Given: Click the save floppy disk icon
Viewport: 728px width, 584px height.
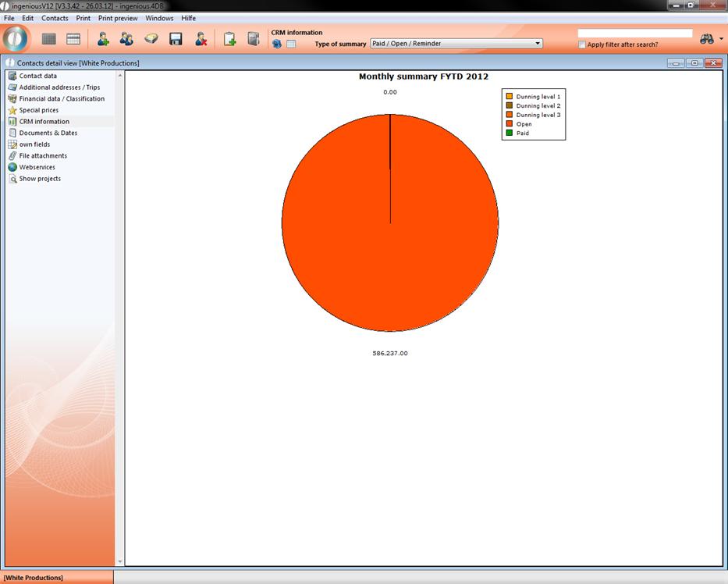Looking at the screenshot, I should click(176, 39).
